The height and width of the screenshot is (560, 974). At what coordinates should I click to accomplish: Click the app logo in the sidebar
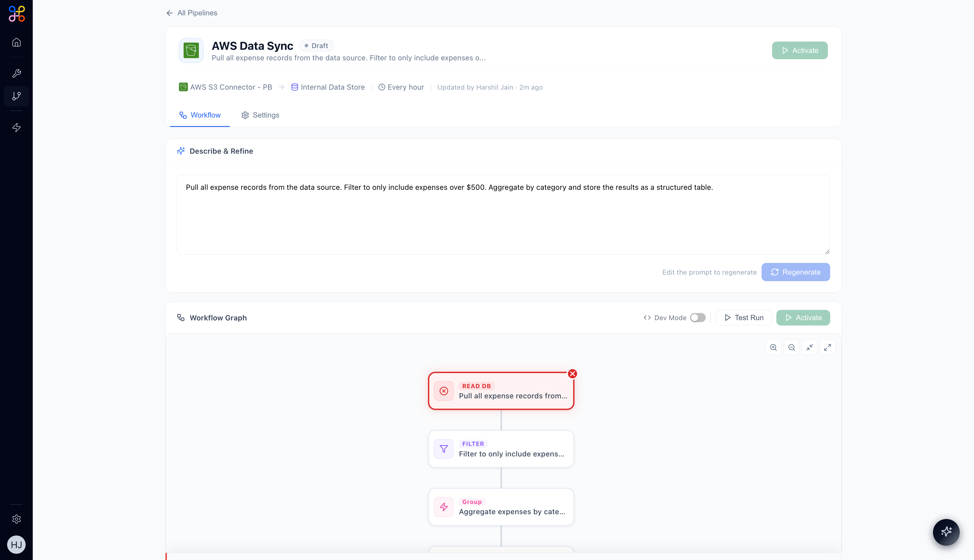pyautogui.click(x=17, y=14)
